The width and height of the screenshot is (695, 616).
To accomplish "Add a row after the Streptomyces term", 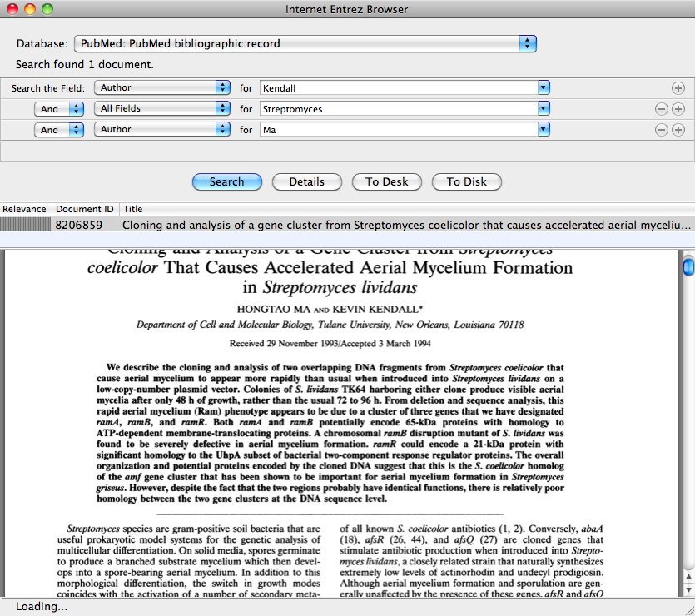I will pyautogui.click(x=678, y=108).
